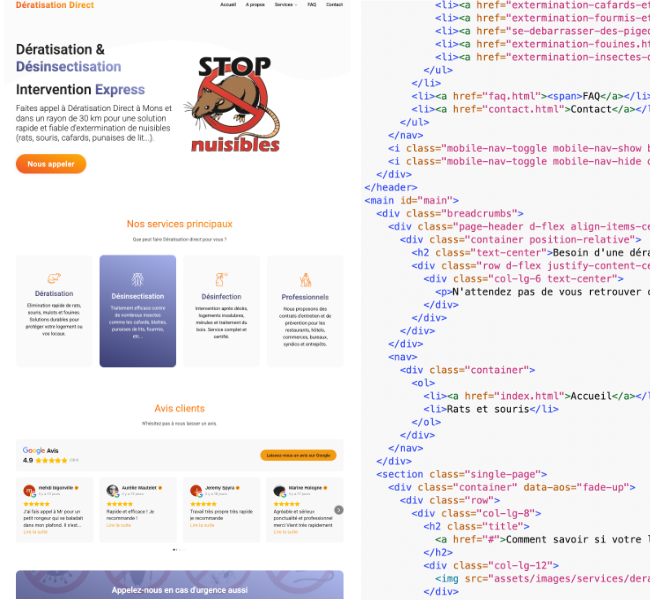Click Jeremy Spyra's reviewer avatar

coord(197,491)
